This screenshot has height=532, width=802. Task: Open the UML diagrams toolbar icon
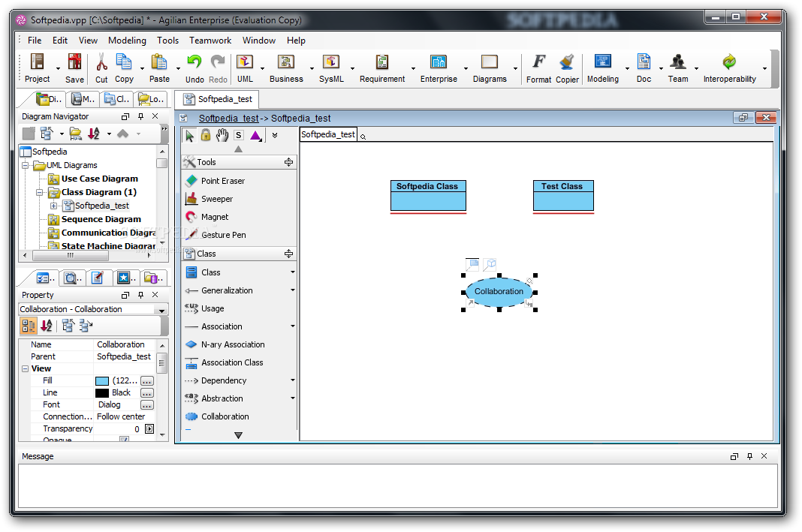pos(245,68)
